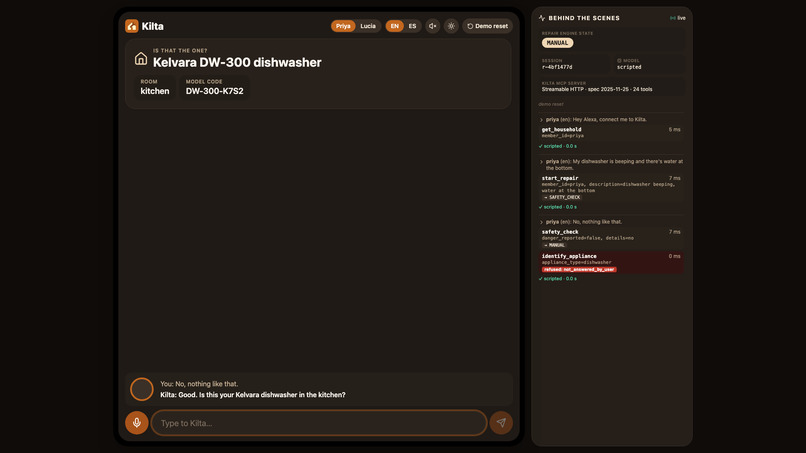Click the model value 'scripted'
This screenshot has width=806, height=453.
pos(629,67)
